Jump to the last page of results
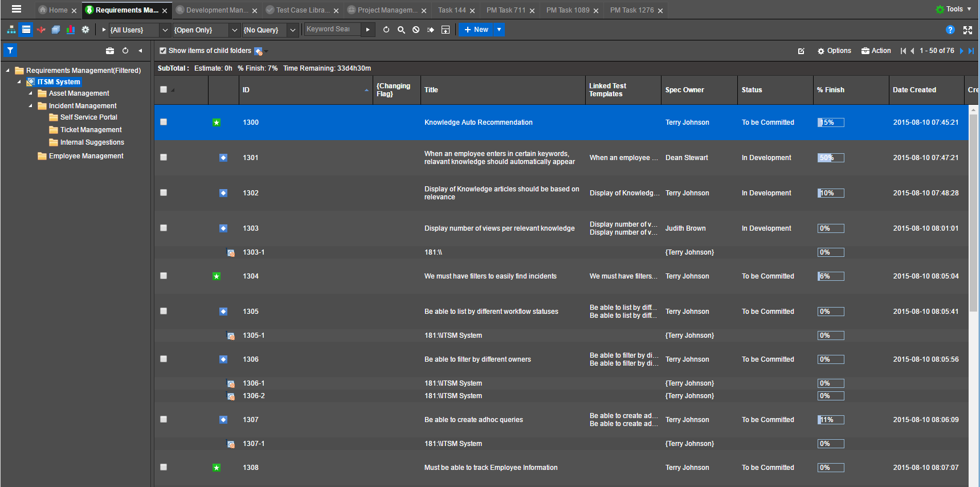The image size is (980, 487). (x=971, y=51)
